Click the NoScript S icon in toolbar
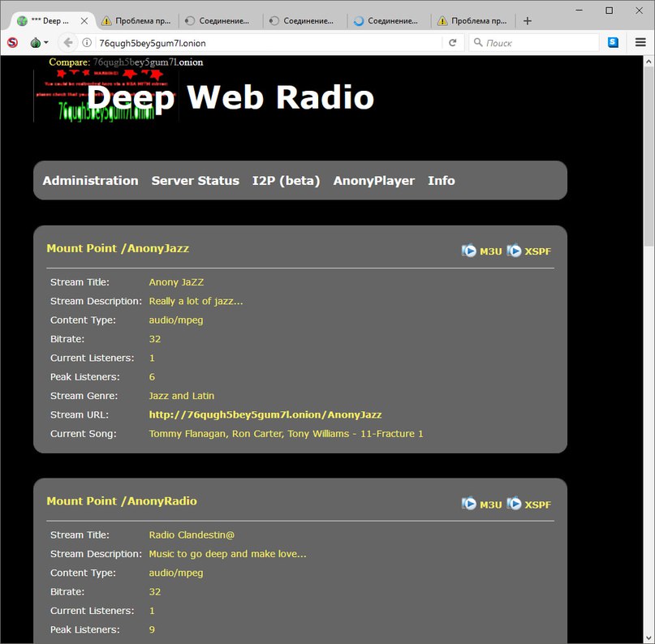Image resolution: width=655 pixels, height=644 pixels. click(x=12, y=43)
